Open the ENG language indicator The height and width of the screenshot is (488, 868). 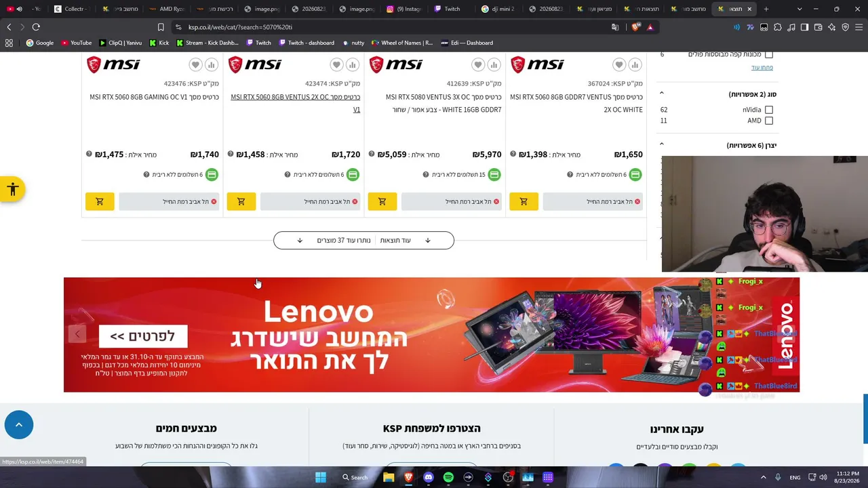click(x=795, y=477)
